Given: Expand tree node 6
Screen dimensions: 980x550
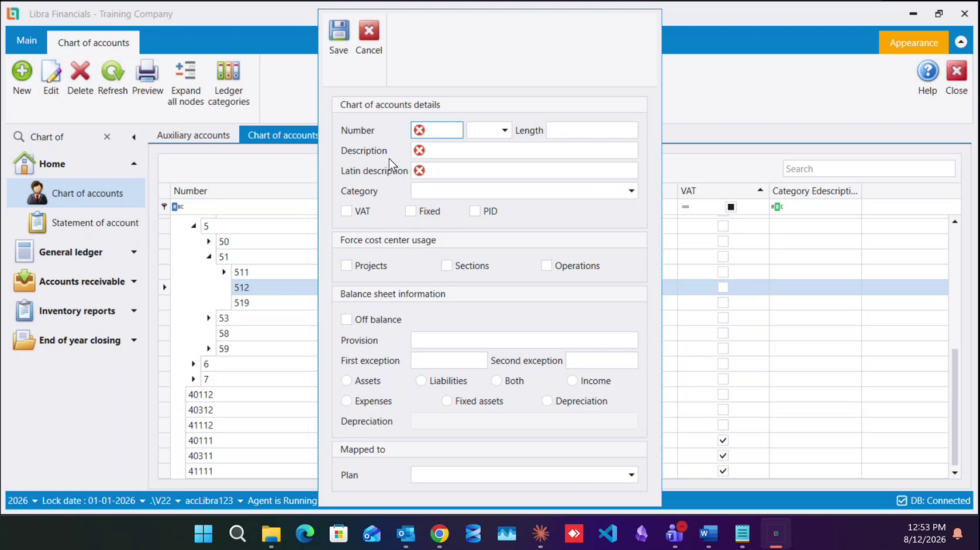Looking at the screenshot, I should 194,364.
